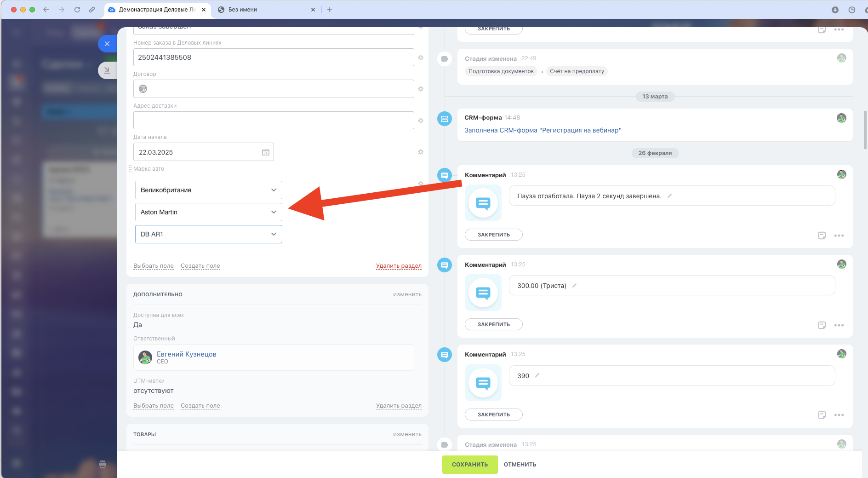The width and height of the screenshot is (868, 478).
Task: Click 'Выбрать поле' in ДОПОЛНИТЕЛЬНО section
Action: click(154, 406)
